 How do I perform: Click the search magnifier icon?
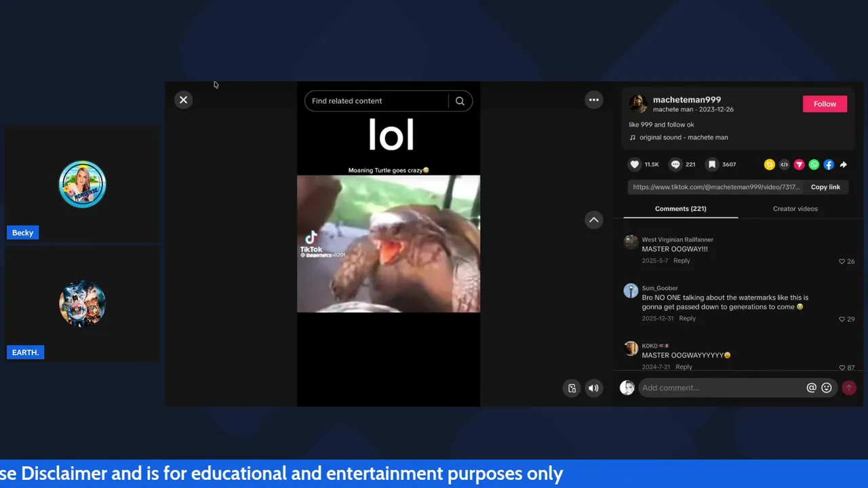click(x=460, y=101)
